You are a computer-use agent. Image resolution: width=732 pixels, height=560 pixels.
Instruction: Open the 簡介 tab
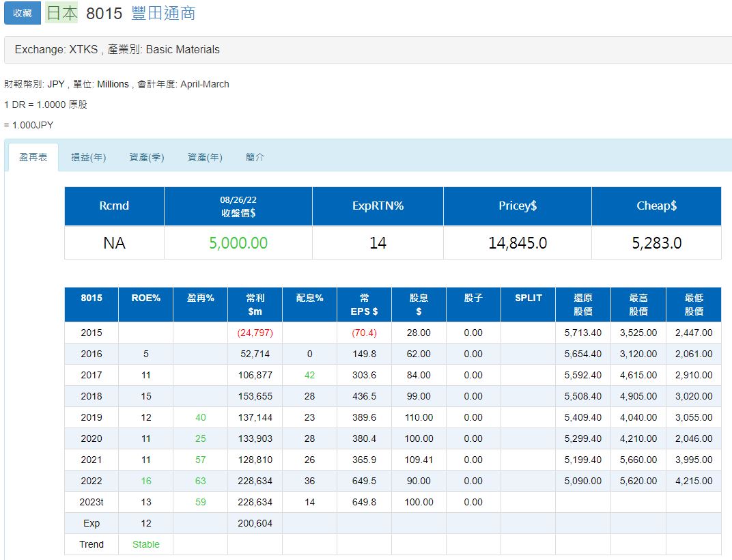click(255, 157)
